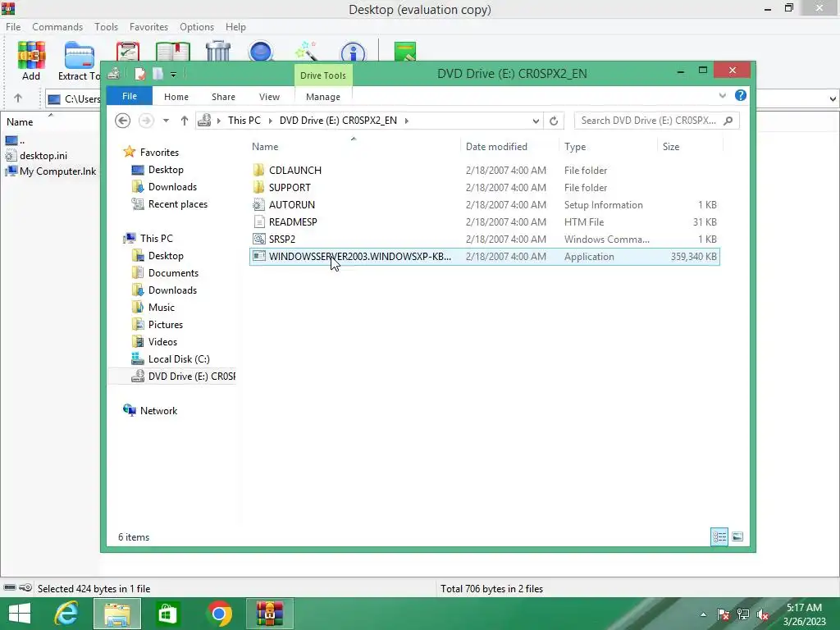Open Favorites in the navigation pane

point(159,153)
